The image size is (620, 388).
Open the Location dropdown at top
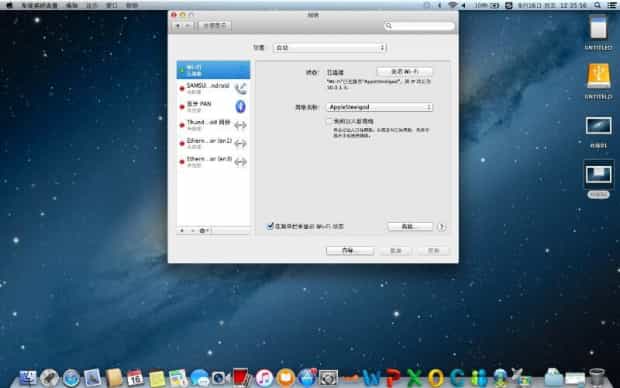[329, 48]
